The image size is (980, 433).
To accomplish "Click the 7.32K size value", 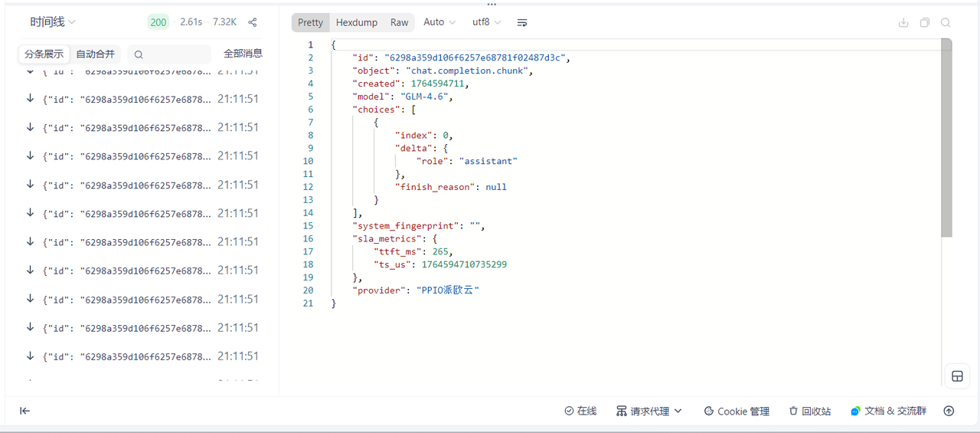I will pos(224,22).
